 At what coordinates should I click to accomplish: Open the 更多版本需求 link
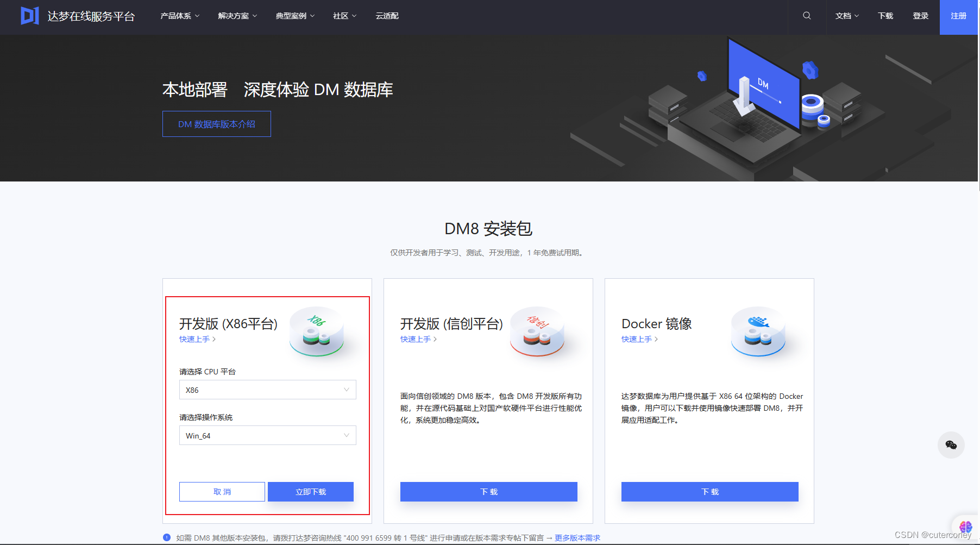pos(577,538)
